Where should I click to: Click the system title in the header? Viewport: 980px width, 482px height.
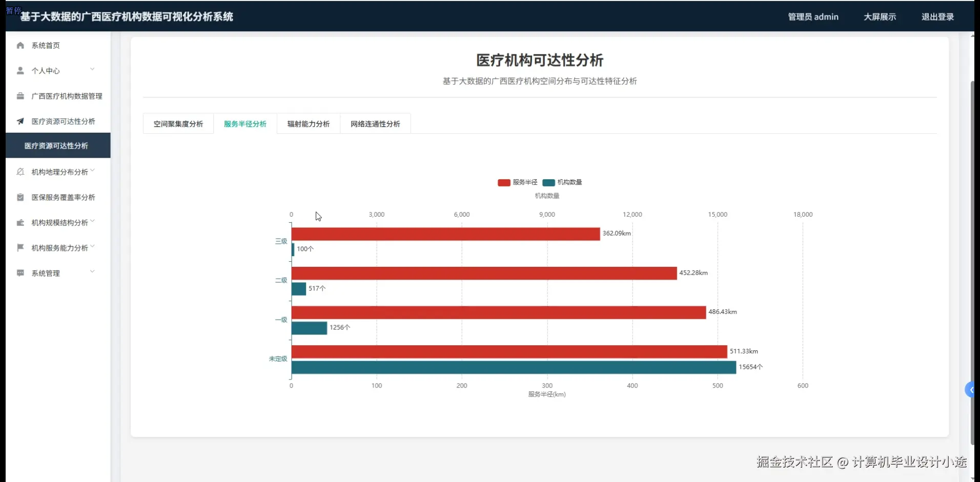coord(127,17)
